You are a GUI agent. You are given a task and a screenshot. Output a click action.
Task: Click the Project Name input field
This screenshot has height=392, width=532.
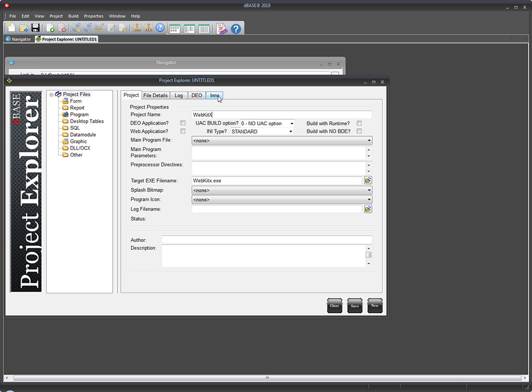282,114
